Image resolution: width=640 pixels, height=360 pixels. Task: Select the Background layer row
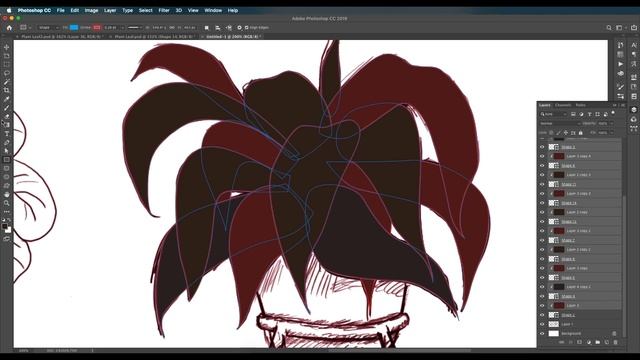click(x=580, y=333)
